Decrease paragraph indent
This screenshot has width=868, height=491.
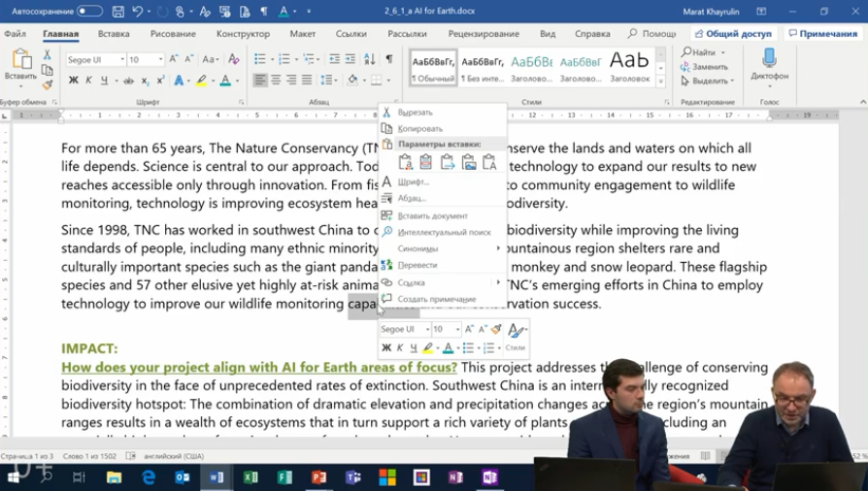(x=334, y=59)
